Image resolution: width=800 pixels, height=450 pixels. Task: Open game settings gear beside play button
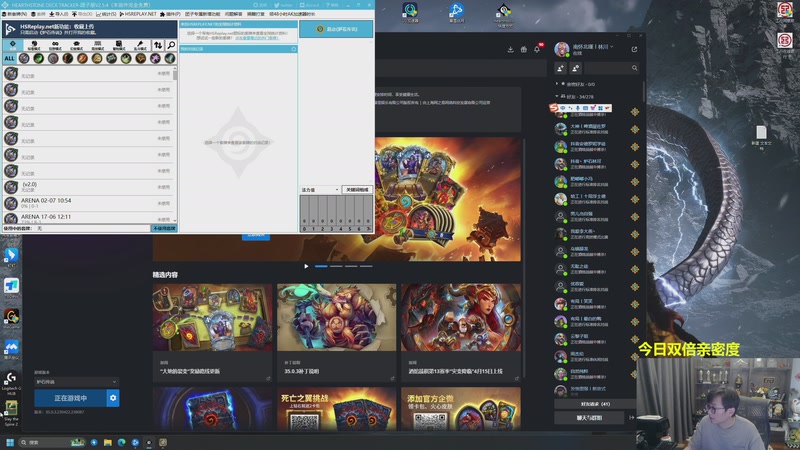pyautogui.click(x=113, y=398)
